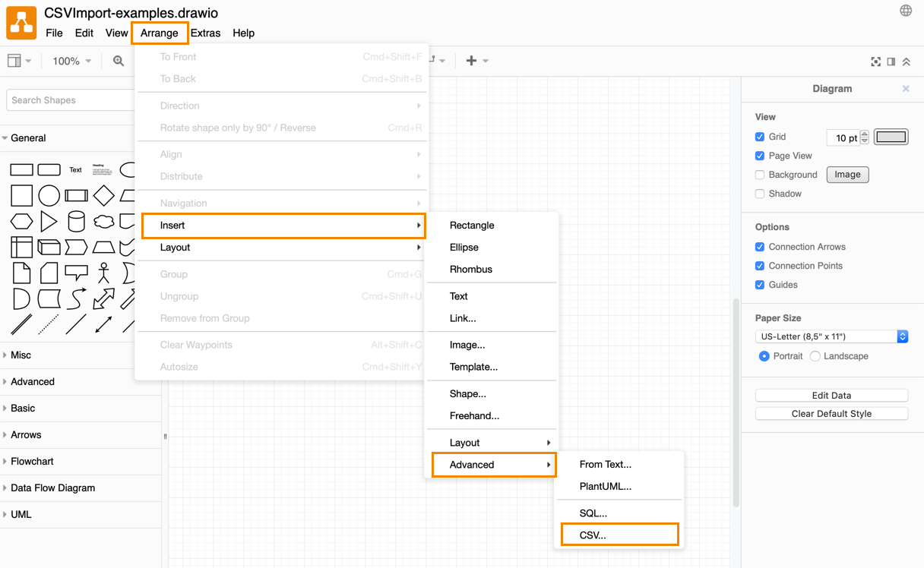Viewport: 924px width, 568px height.
Task: Enable the Shadow checkbox
Action: 760,194
